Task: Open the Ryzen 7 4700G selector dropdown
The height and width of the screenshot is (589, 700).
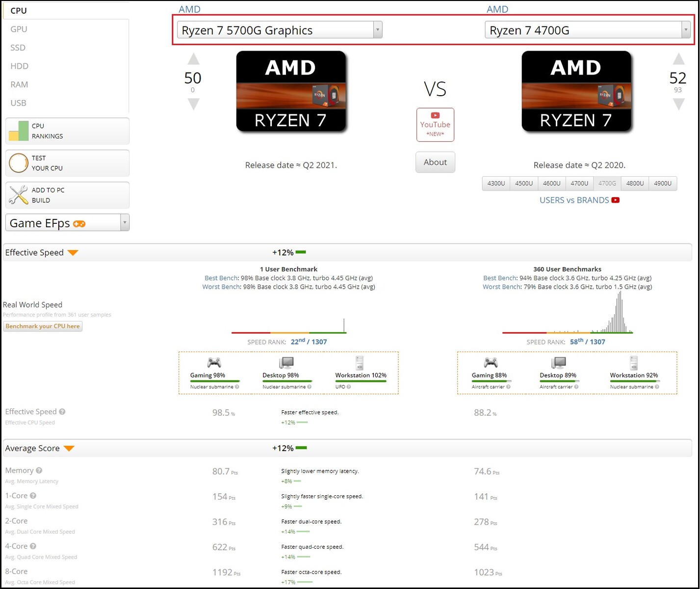Action: pyautogui.click(x=686, y=29)
